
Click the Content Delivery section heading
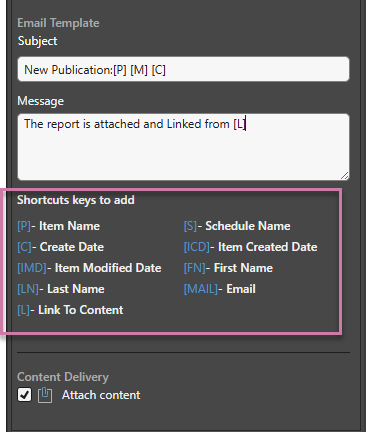pos(63,377)
